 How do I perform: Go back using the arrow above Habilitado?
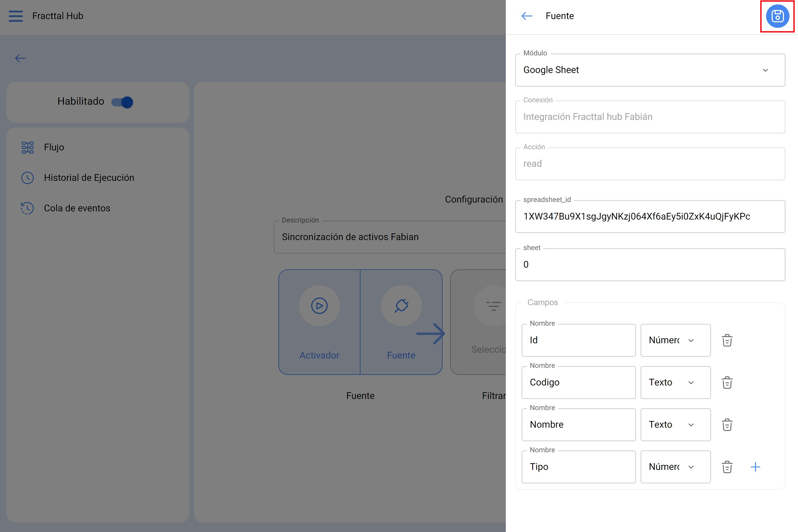pyautogui.click(x=20, y=58)
